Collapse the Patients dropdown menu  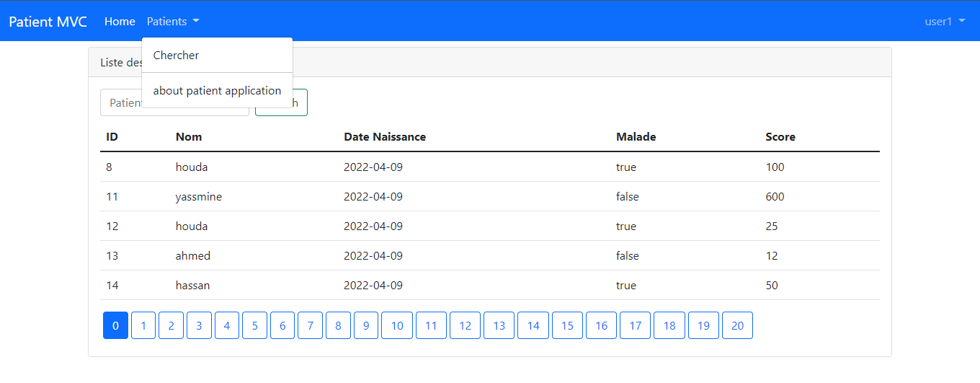coord(173,22)
